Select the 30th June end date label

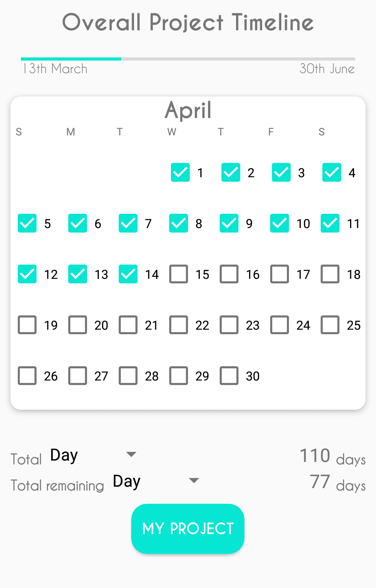click(327, 69)
